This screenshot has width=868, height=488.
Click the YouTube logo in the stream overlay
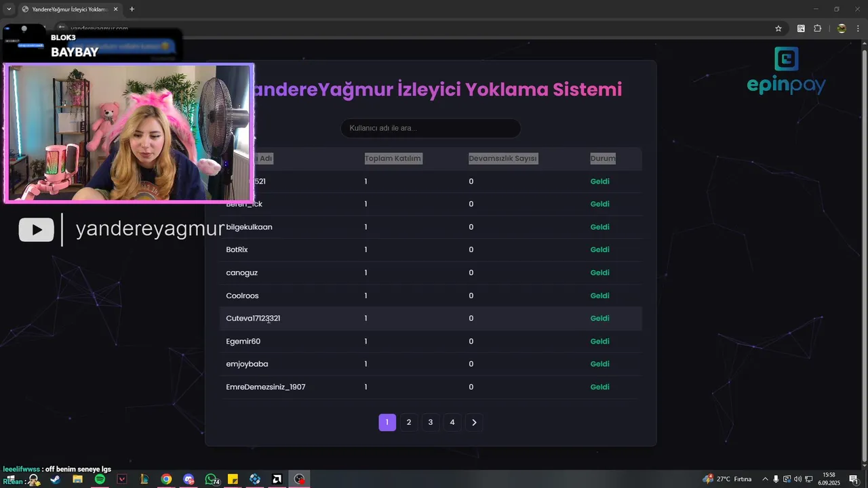36,230
